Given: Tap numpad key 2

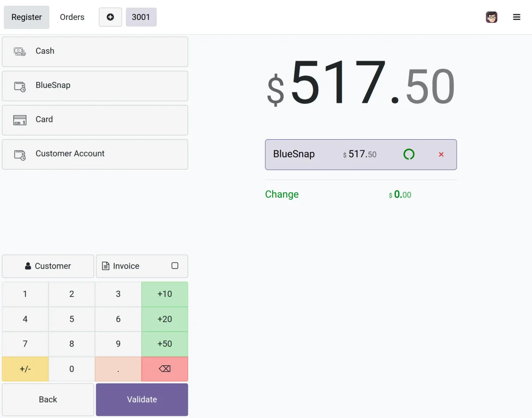Looking at the screenshot, I should tap(72, 294).
